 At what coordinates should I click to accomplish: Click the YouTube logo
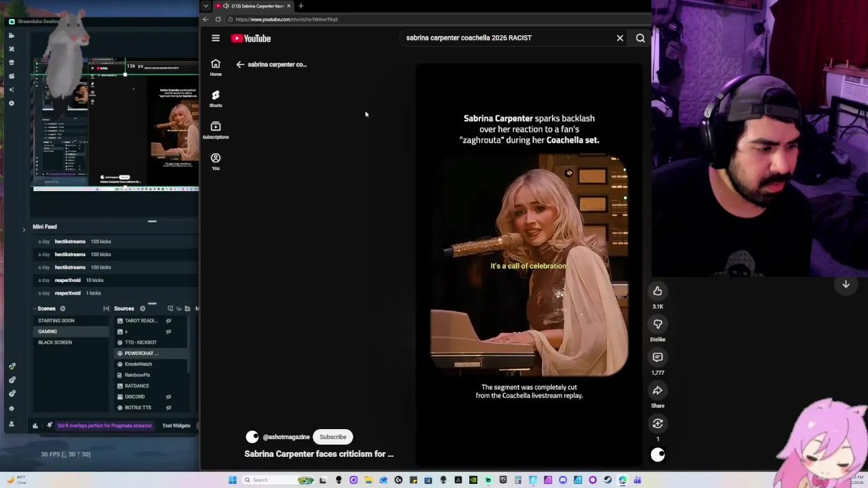251,39
